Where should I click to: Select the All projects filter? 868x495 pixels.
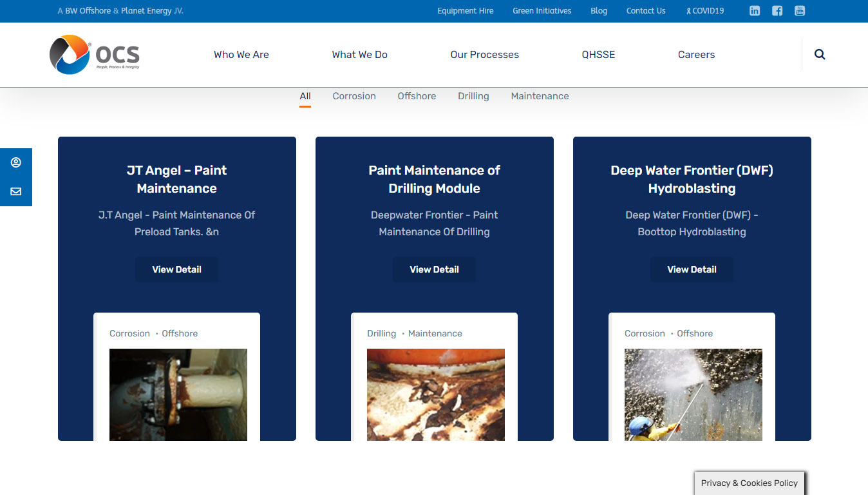click(x=305, y=95)
